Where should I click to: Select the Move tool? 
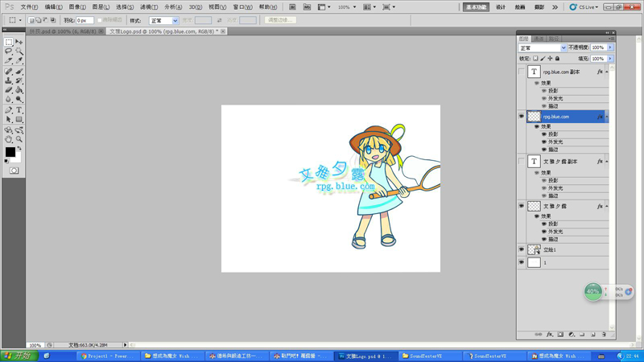pos(19,42)
